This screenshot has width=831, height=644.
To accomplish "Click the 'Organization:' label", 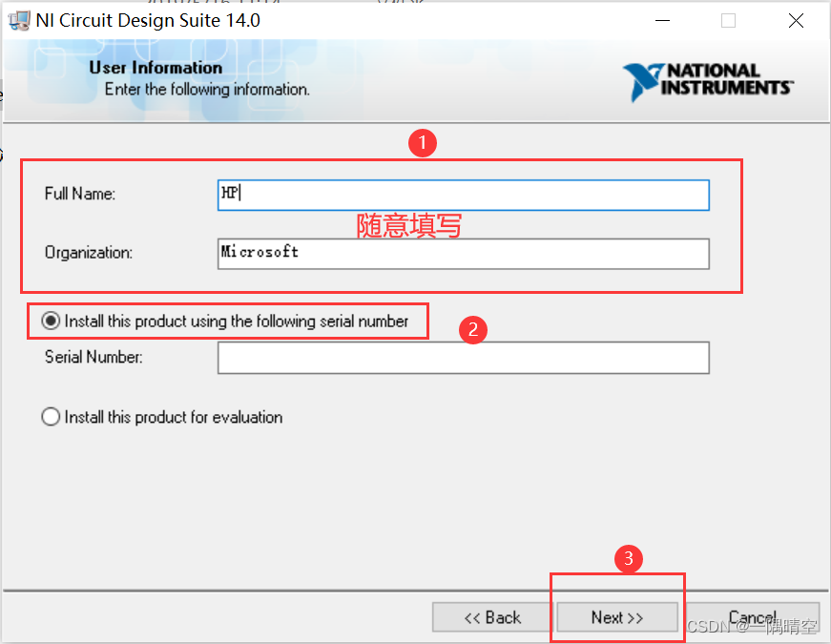I will pos(89,253).
